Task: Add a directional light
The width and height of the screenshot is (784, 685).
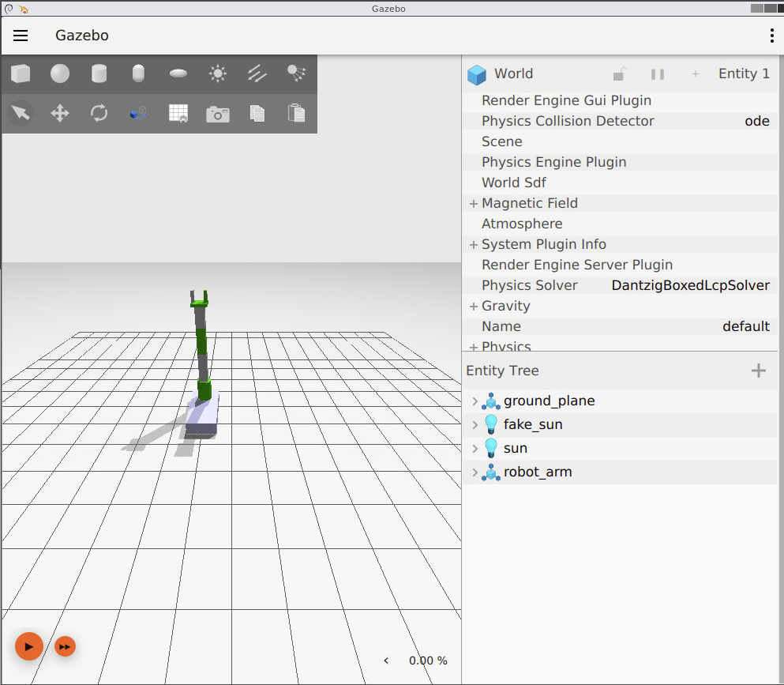Action: [257, 73]
